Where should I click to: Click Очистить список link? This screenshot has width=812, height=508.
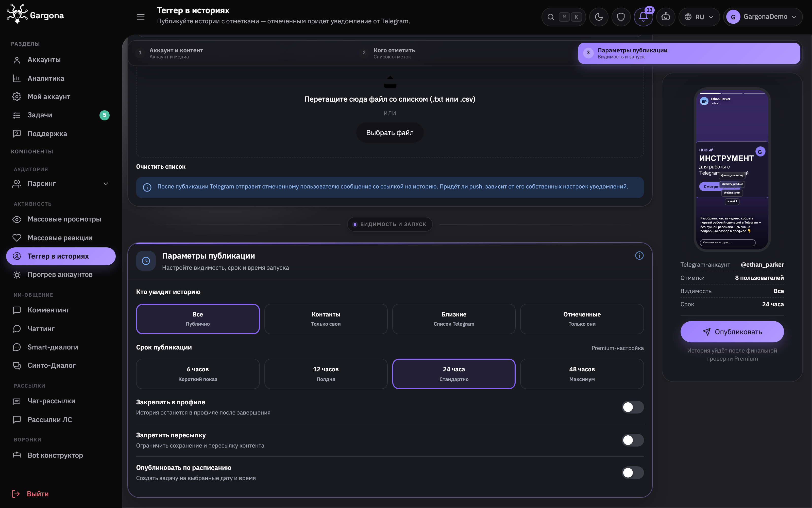[x=161, y=167]
